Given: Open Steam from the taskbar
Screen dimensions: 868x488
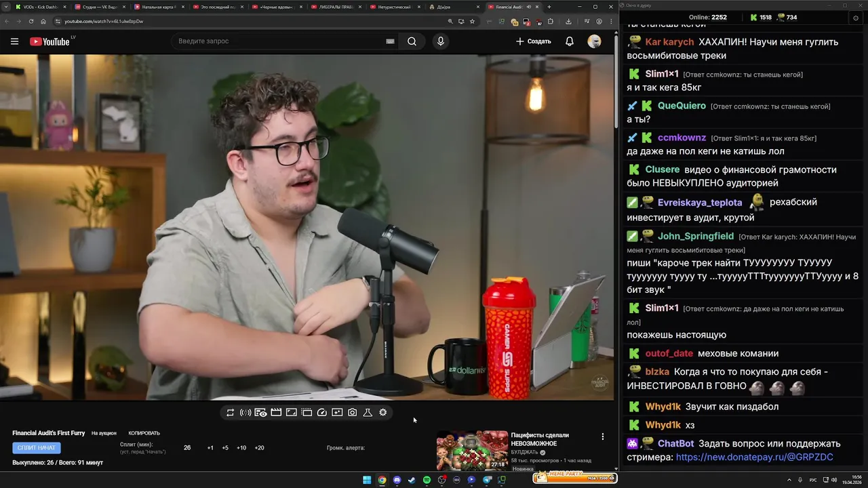Looking at the screenshot, I should click(412, 480).
